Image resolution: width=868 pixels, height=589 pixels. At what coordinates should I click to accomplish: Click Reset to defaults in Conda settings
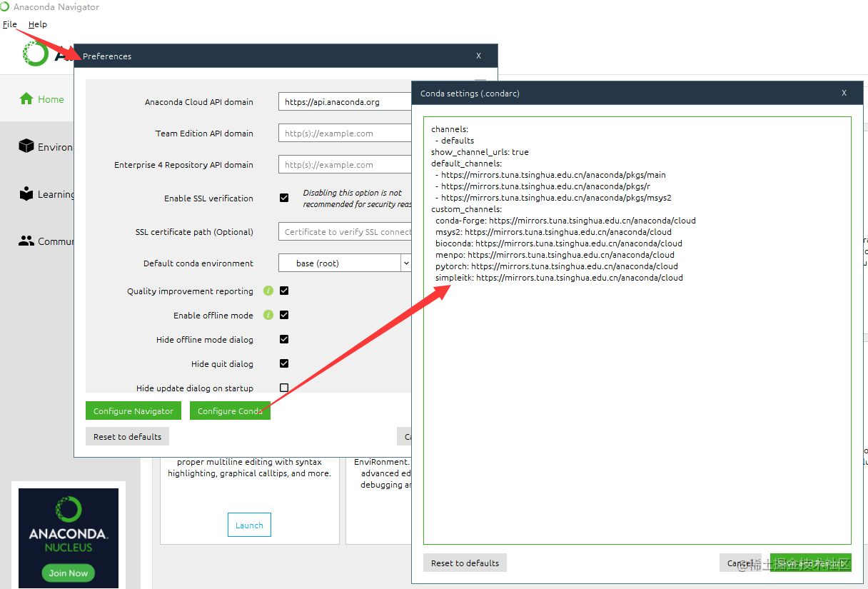(x=465, y=563)
